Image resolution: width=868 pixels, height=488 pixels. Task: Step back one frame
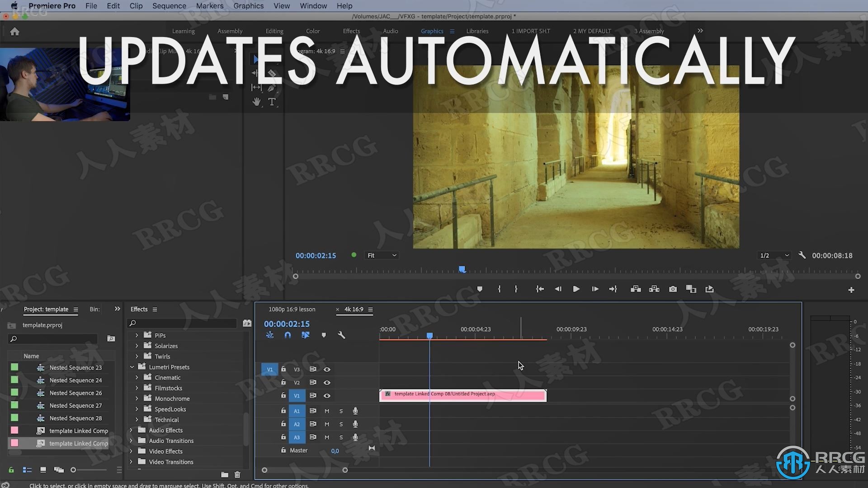(558, 289)
